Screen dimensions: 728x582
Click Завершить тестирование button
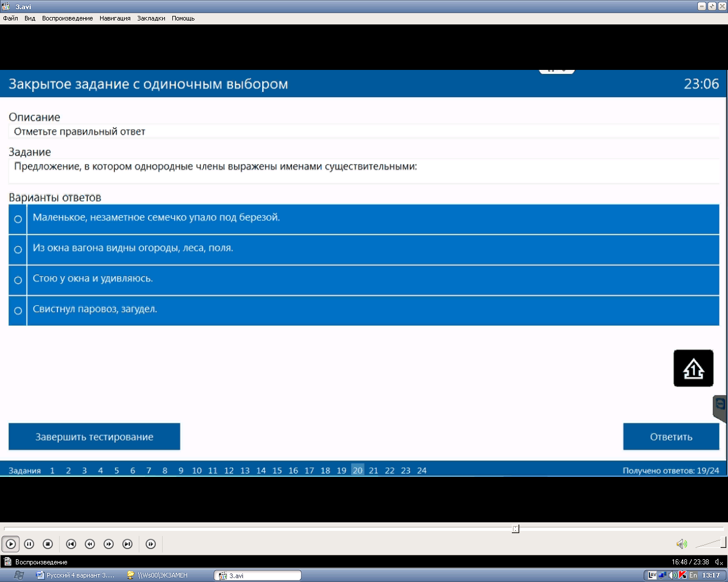pos(94,436)
